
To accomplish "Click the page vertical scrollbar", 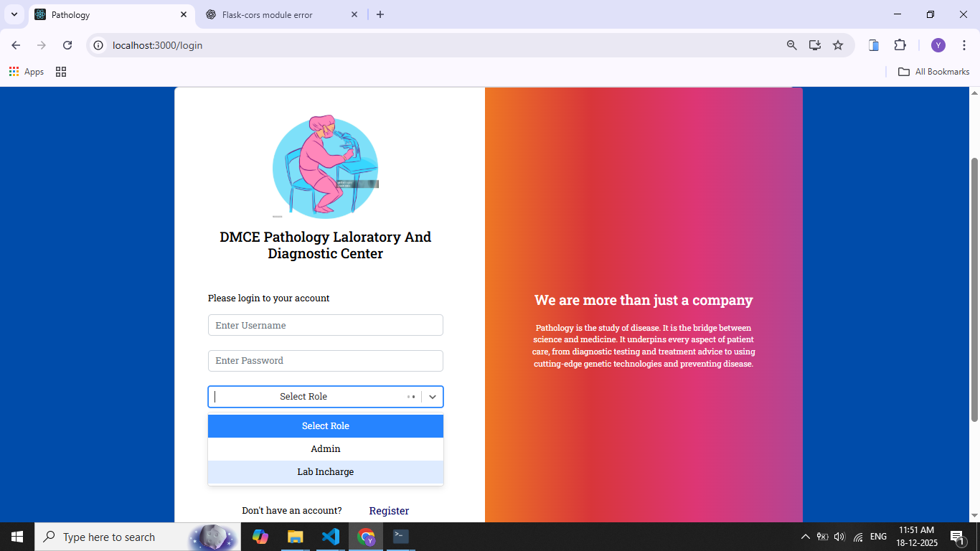I will [x=974, y=287].
